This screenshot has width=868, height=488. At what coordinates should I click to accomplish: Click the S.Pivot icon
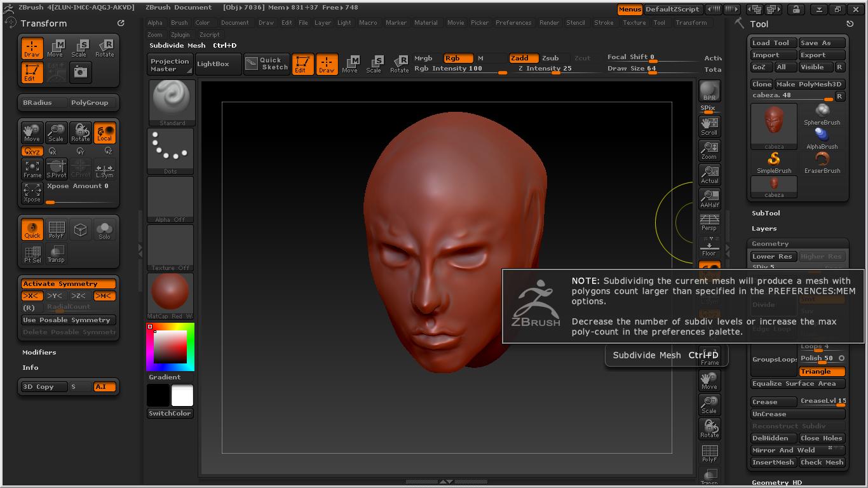[x=56, y=168]
